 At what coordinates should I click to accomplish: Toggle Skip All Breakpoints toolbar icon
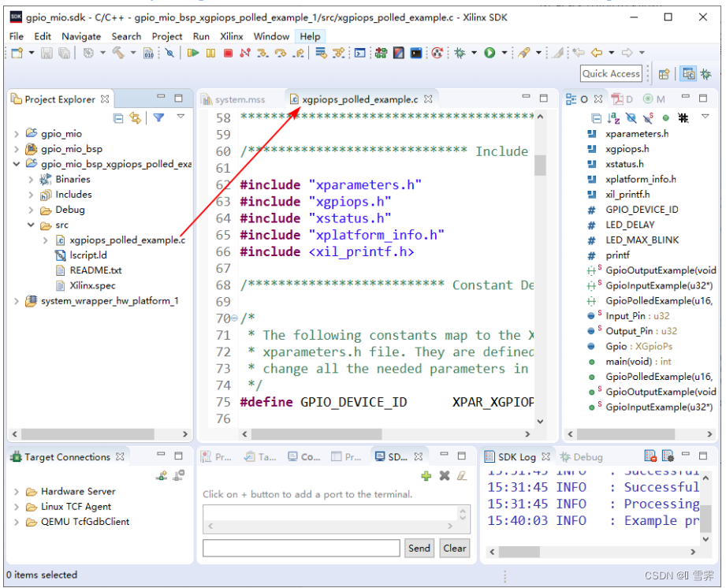click(x=169, y=53)
